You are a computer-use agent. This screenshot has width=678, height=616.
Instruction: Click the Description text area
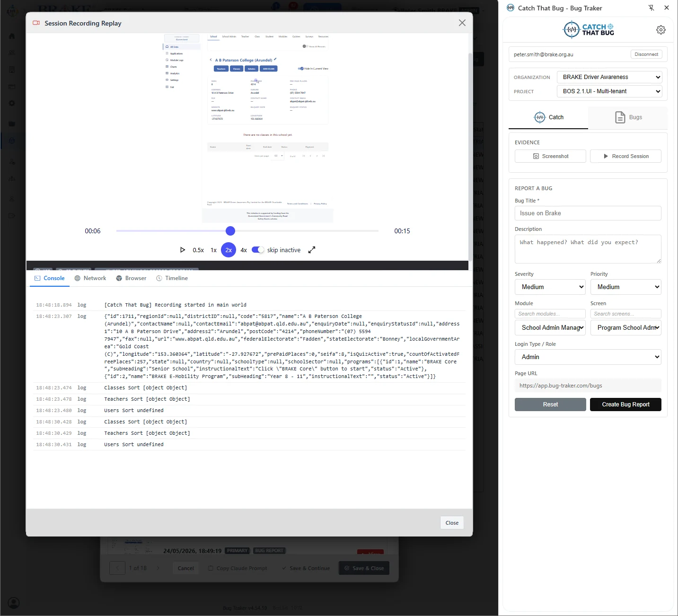click(x=588, y=249)
